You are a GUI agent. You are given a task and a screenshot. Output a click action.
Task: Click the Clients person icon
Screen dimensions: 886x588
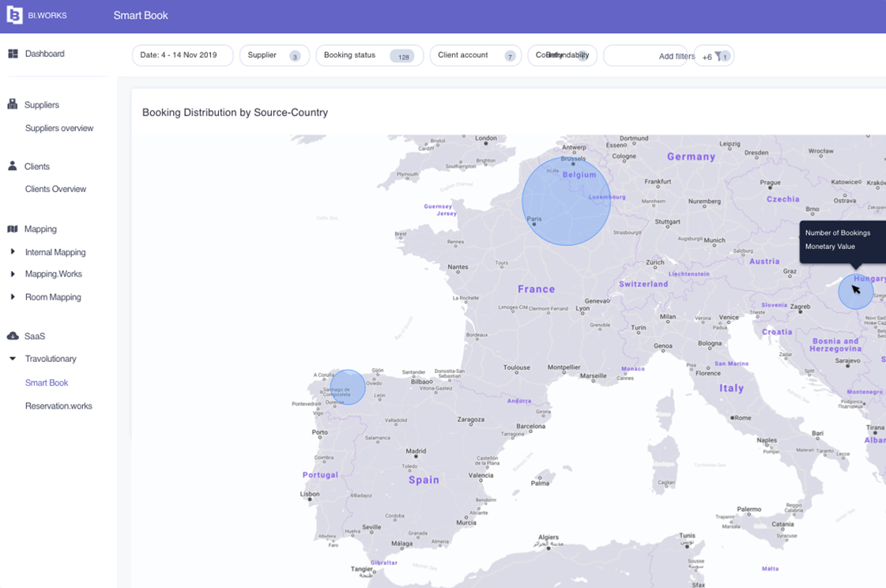[x=13, y=166]
